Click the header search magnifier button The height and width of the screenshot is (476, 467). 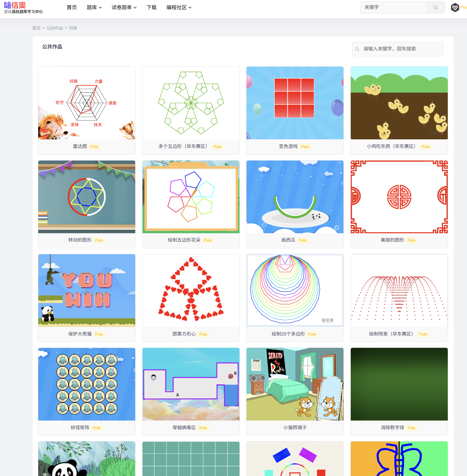click(x=435, y=8)
